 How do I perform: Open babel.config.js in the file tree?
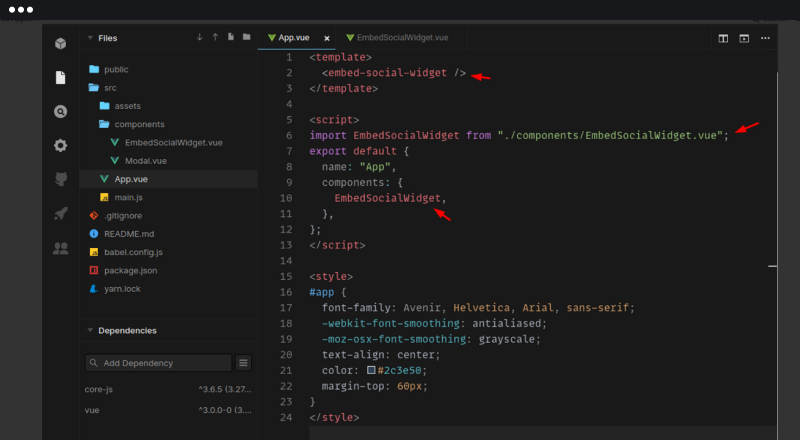coord(168,252)
